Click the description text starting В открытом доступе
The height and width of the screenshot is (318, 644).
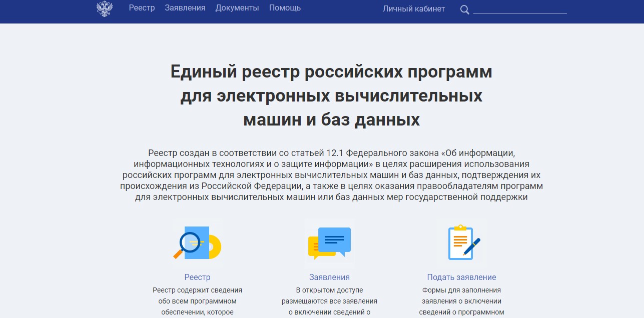(329, 301)
